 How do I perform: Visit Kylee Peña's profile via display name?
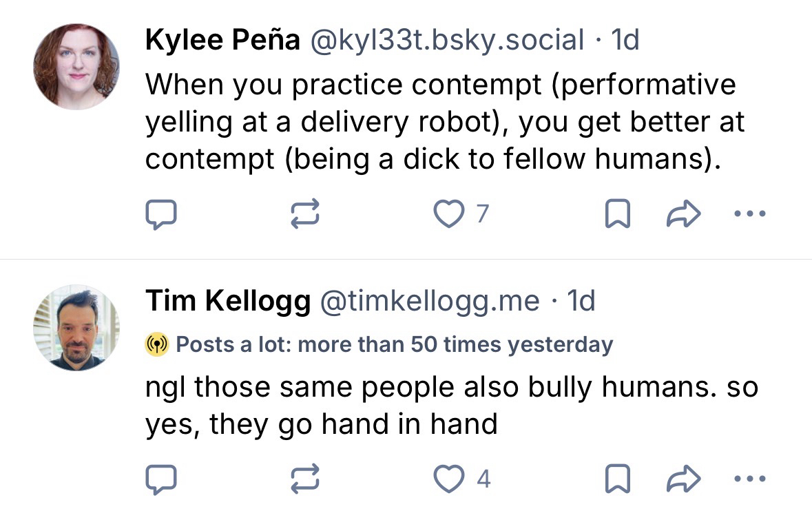pos(222,41)
